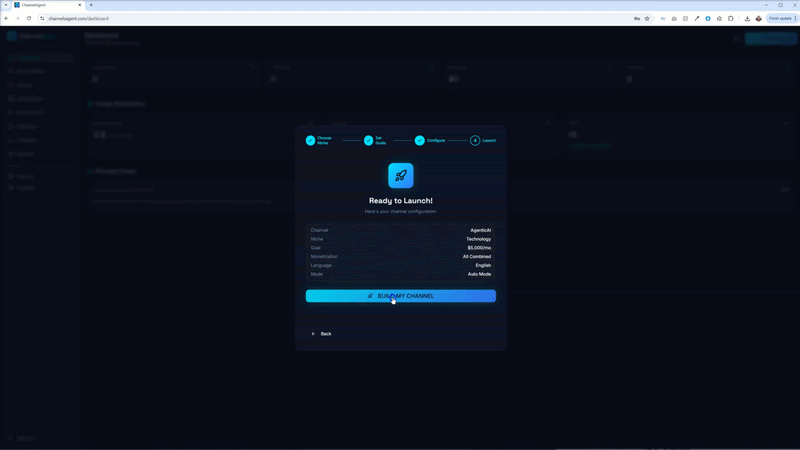Select the Choose Niche step checkmark
The height and width of the screenshot is (450, 800).
point(311,141)
